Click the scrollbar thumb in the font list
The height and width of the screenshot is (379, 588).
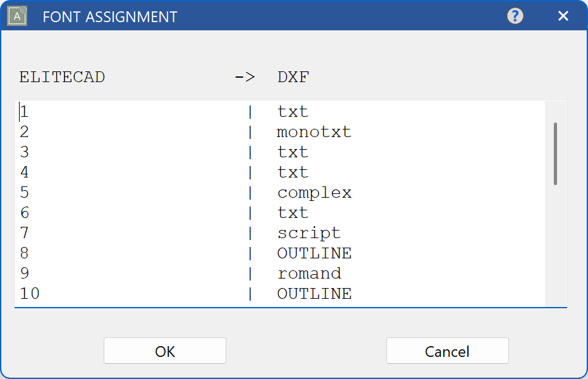pos(555,155)
